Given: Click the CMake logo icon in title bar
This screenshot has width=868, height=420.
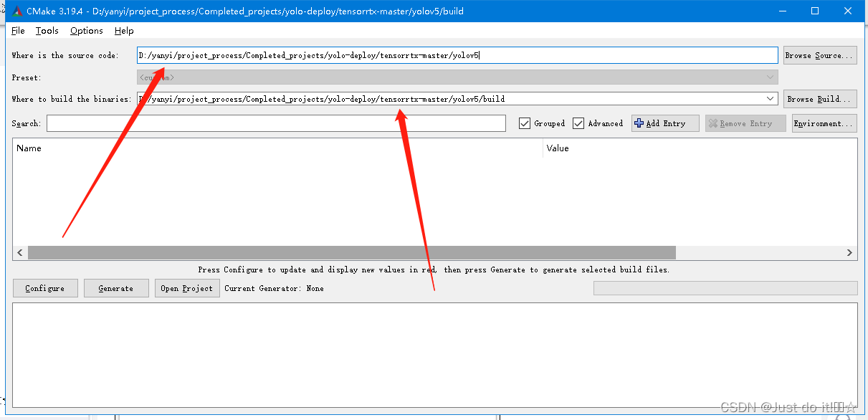Looking at the screenshot, I should 17,11.
